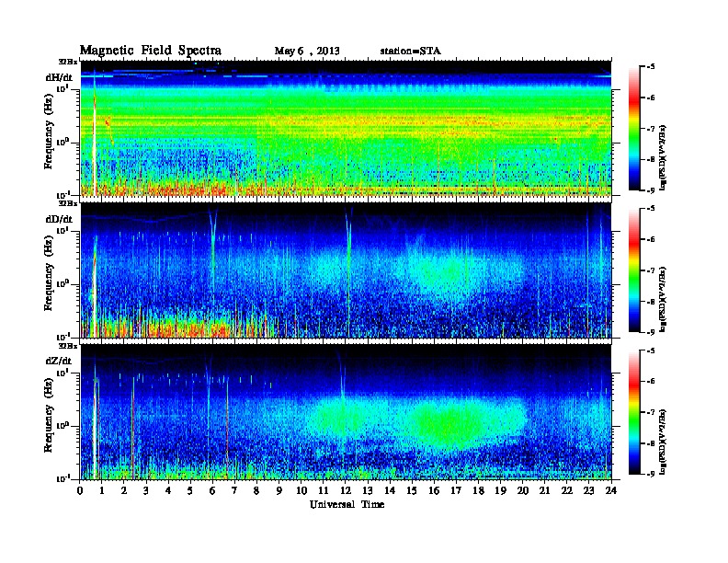This screenshot has width=728, height=563.
Task: Click the '11' hour tick label
Action: point(324,491)
